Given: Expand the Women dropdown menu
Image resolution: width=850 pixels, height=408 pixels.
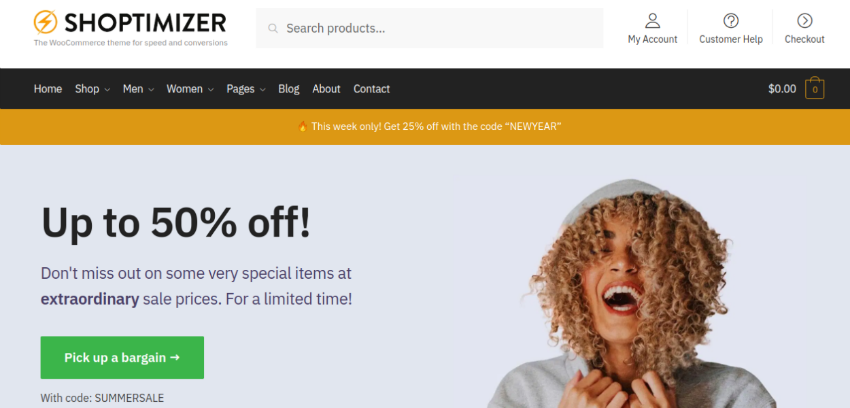Looking at the screenshot, I should 190,89.
